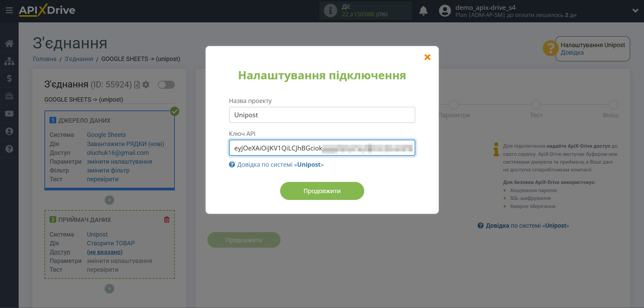Focus the Ключ API input field

tap(322, 148)
